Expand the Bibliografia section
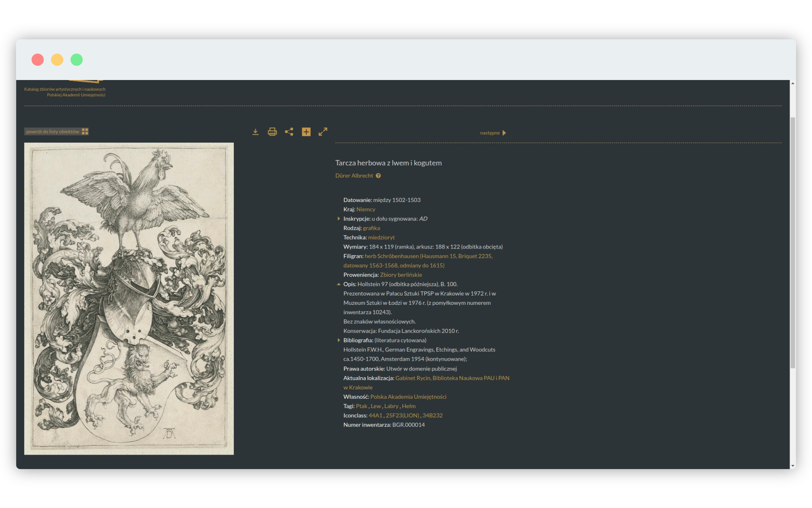The image size is (812, 508). (x=339, y=340)
